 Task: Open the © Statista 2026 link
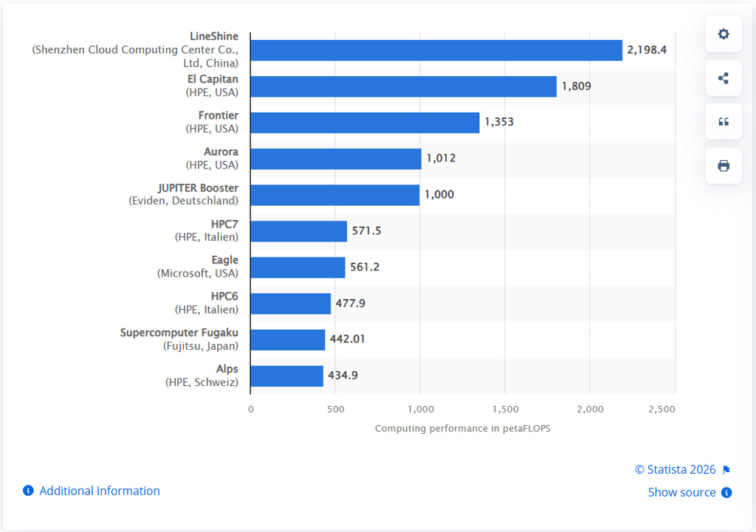pyautogui.click(x=675, y=470)
